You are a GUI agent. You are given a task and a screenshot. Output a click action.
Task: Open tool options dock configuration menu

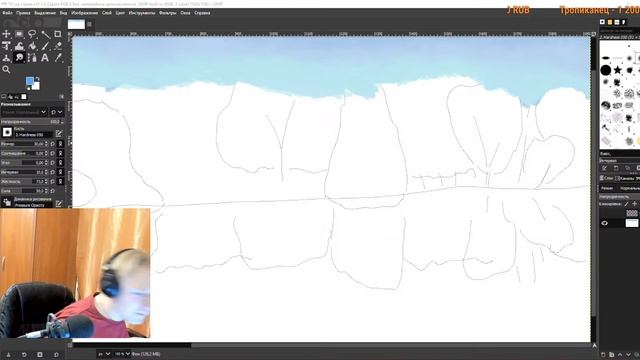(62, 97)
